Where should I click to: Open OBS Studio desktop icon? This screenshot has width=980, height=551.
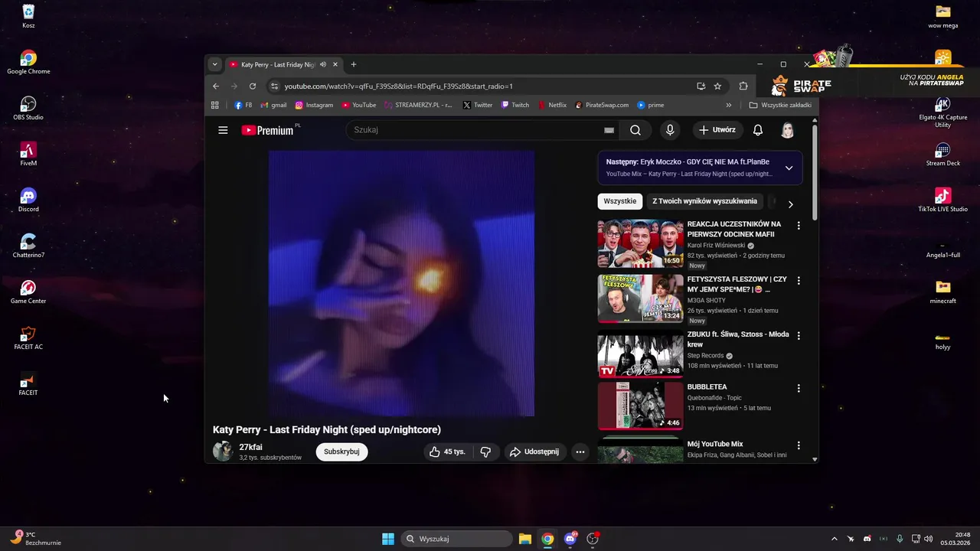[x=28, y=108]
